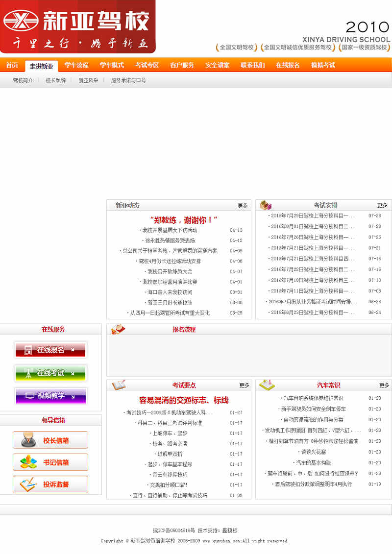
Task: Open schedule entry 2016年6月23日驾校上海分校科目一
Action: (x=313, y=313)
